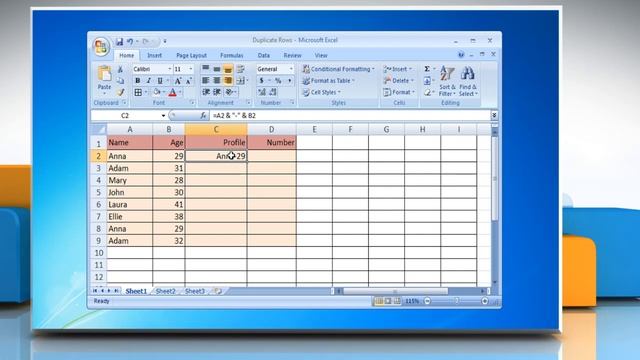Open the Data tab
Viewport: 640px width, 360px height.
[264, 56]
